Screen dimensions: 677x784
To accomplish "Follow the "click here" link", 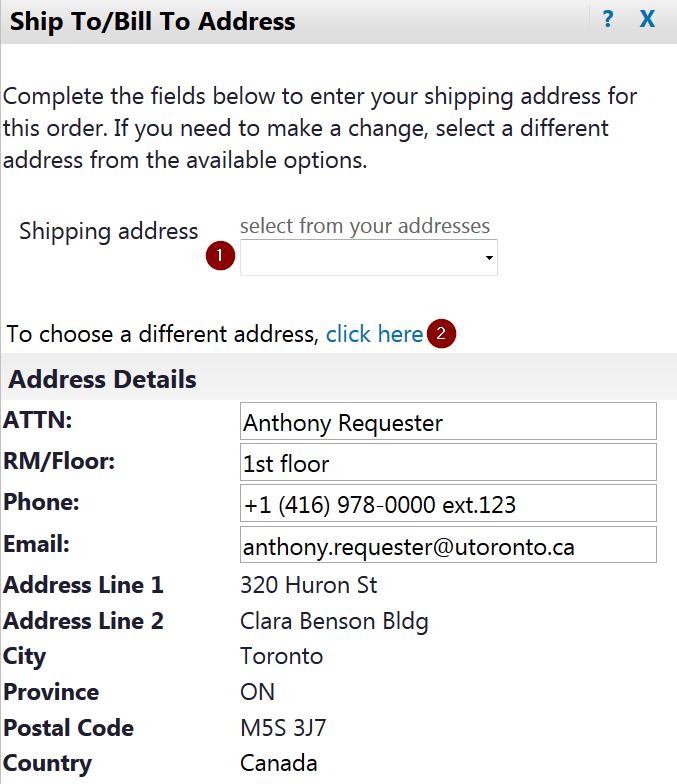I will (374, 334).
